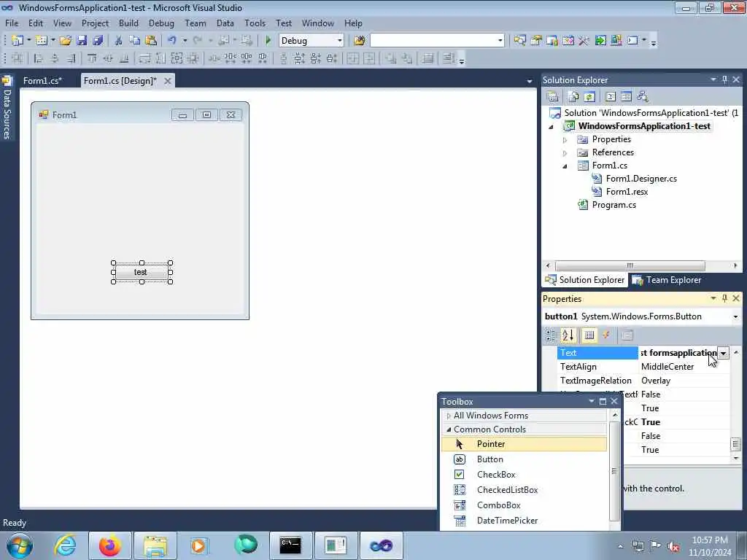747x560 pixels.
Task: Select Button control in the Toolbox
Action: click(x=524, y=459)
